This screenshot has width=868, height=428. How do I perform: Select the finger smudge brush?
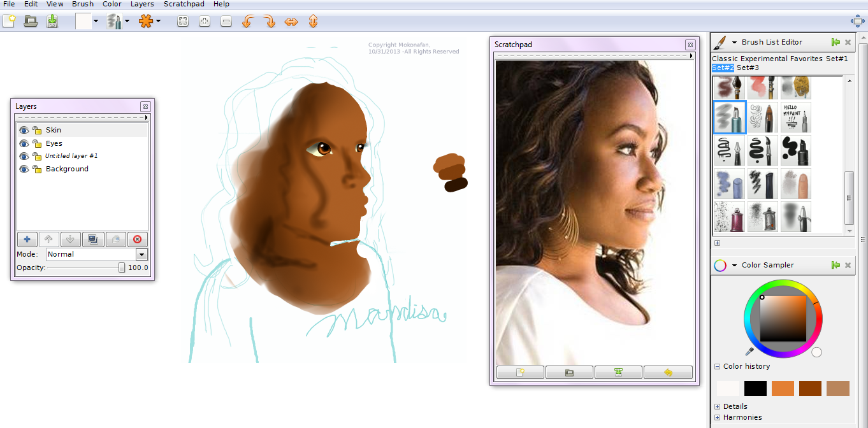click(796, 184)
